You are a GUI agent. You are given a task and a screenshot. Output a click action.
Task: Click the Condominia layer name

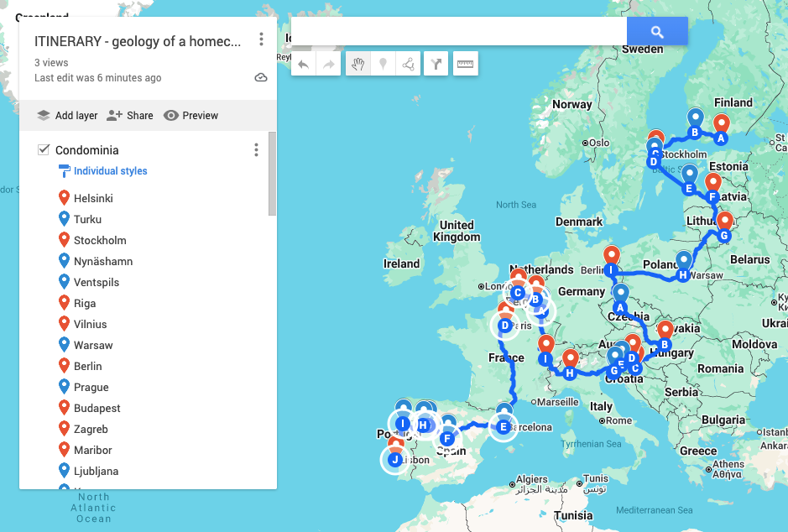(87, 150)
